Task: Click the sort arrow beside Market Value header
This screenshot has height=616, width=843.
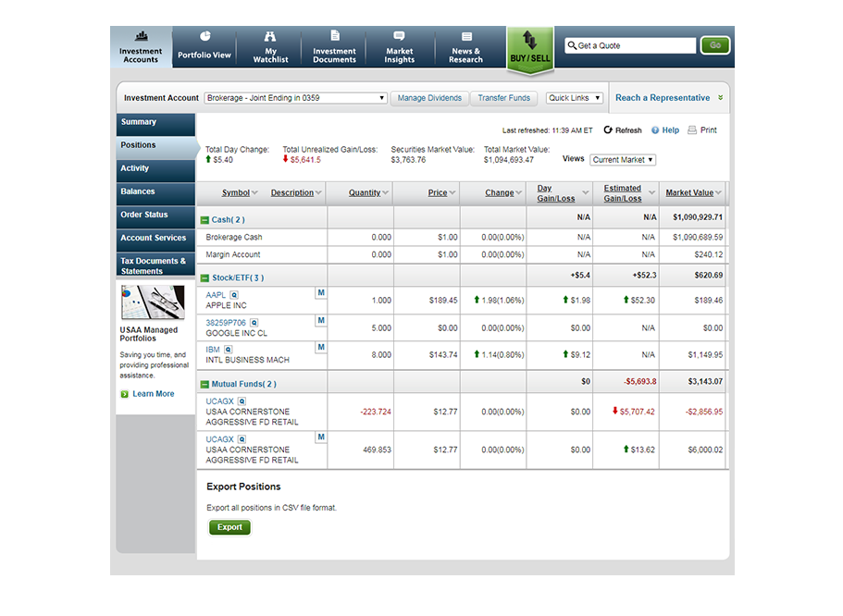Action: tap(718, 193)
